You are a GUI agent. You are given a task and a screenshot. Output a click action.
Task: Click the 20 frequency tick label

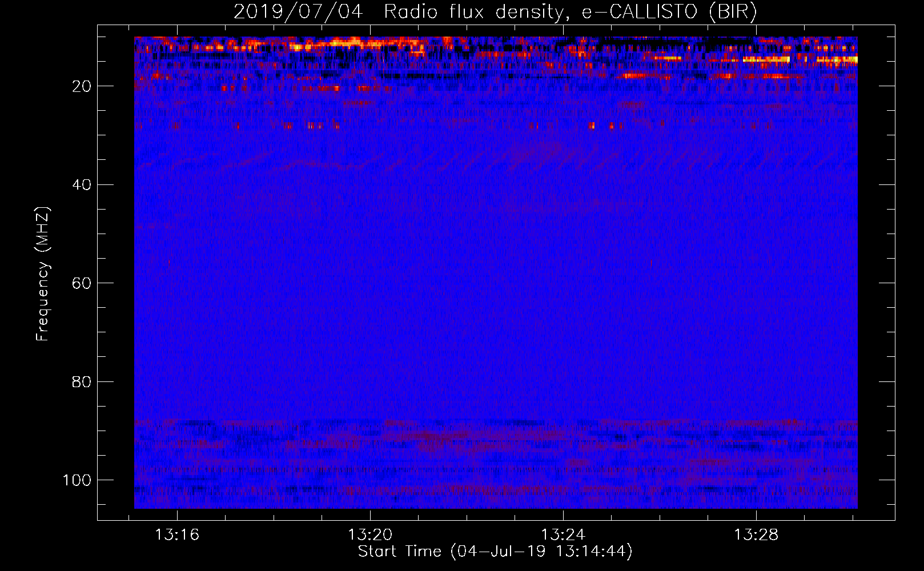(x=82, y=86)
